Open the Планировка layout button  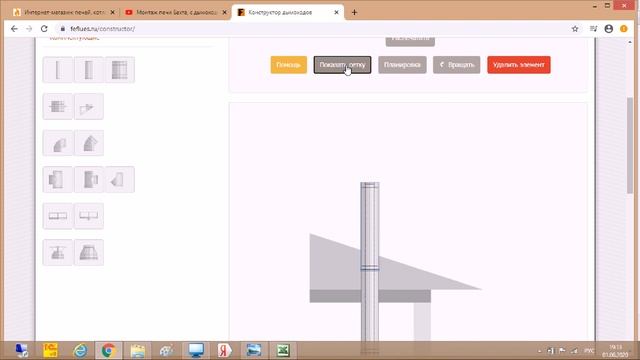point(402,65)
